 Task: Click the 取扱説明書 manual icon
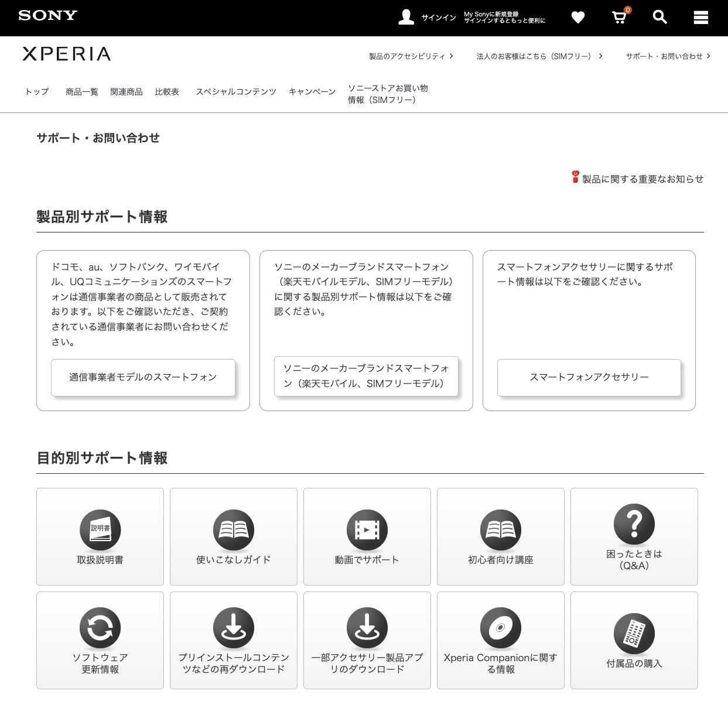click(100, 530)
